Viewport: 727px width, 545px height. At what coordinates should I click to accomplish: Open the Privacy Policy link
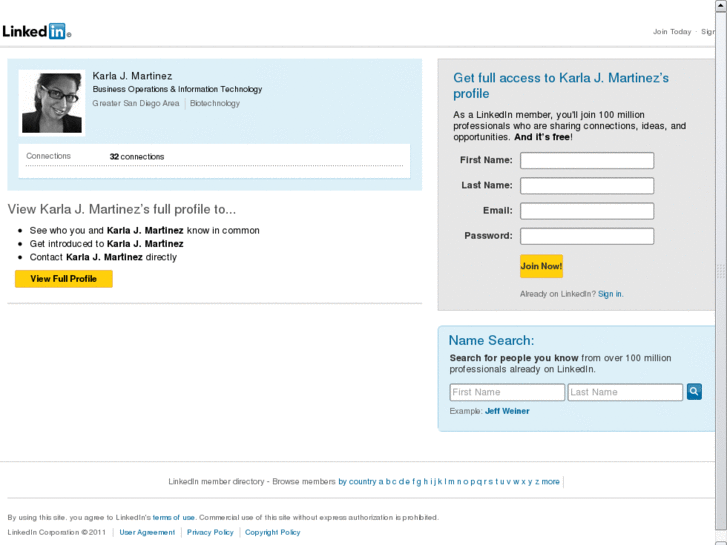[210, 532]
